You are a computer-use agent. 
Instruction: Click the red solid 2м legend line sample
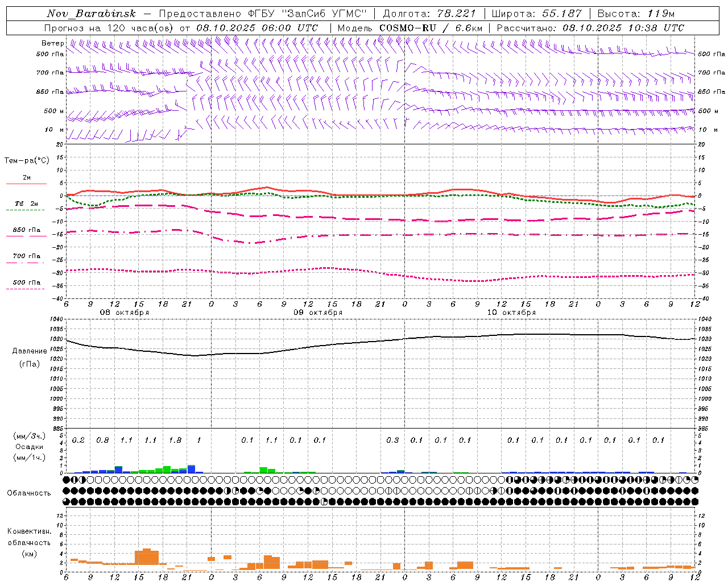[x=26, y=184]
